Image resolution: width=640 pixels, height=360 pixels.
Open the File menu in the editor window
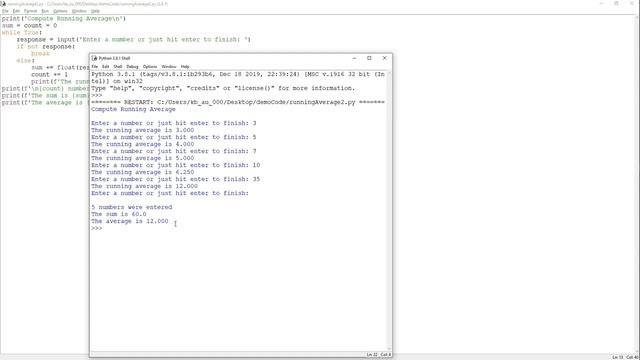[x=5, y=11]
